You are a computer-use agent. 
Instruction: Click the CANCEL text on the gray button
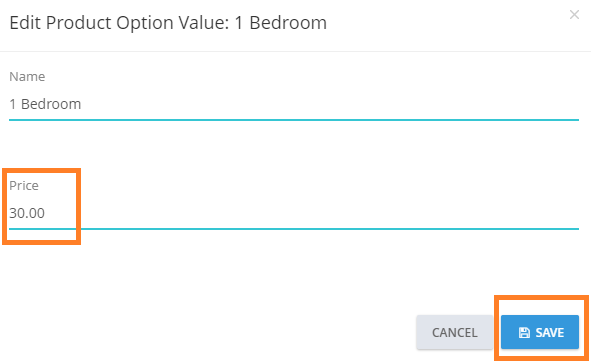(x=455, y=332)
